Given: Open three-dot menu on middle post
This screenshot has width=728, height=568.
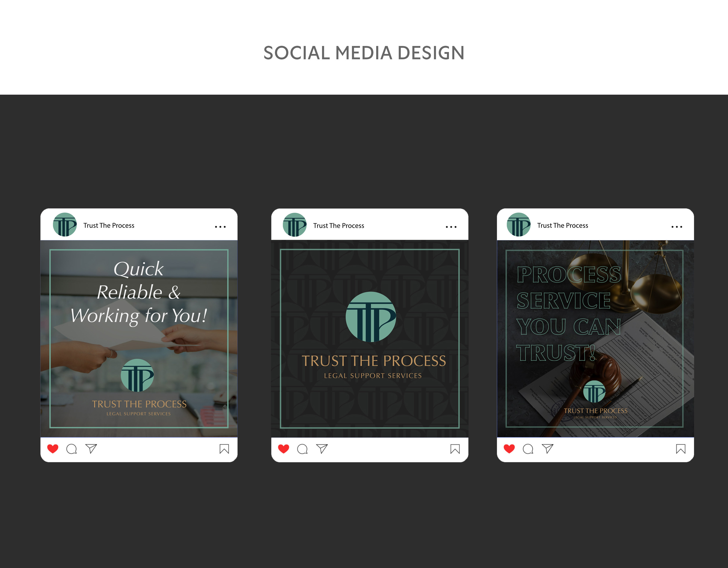Looking at the screenshot, I should pyautogui.click(x=451, y=227).
